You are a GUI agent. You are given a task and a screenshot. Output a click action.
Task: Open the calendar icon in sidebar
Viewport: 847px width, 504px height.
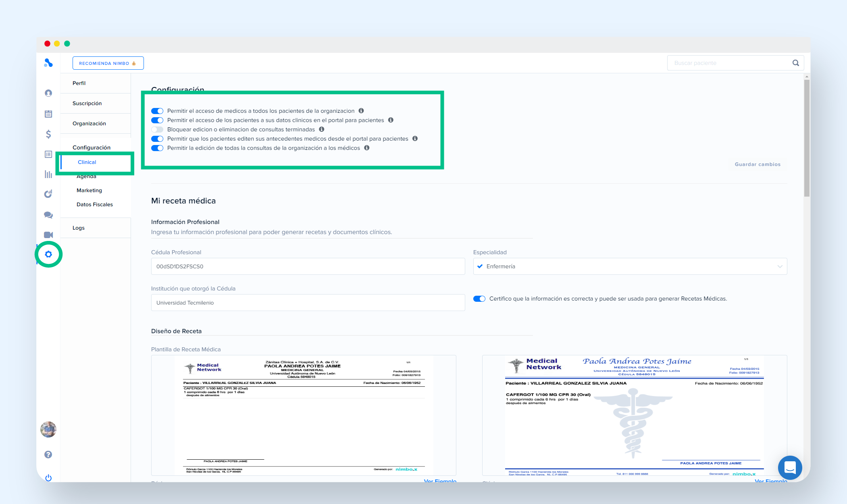click(48, 114)
